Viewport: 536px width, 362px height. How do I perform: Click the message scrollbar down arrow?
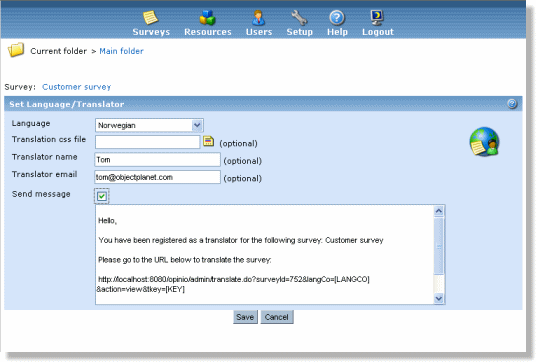click(439, 298)
